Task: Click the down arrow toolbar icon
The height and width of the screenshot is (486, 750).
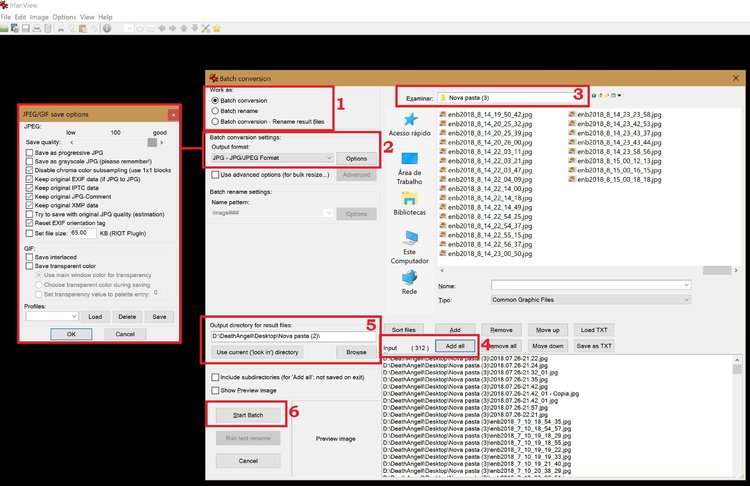Action: coord(194,28)
